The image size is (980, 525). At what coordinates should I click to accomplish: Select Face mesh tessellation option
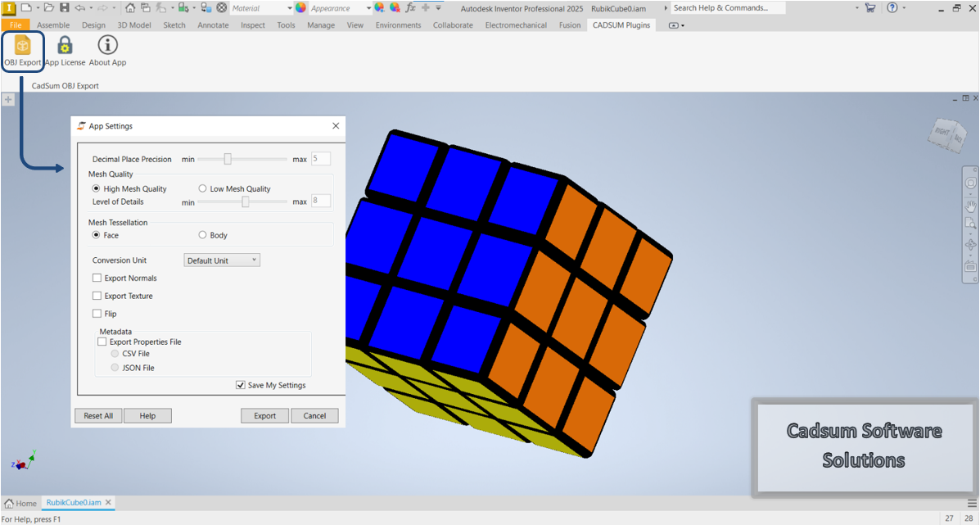pyautogui.click(x=97, y=235)
